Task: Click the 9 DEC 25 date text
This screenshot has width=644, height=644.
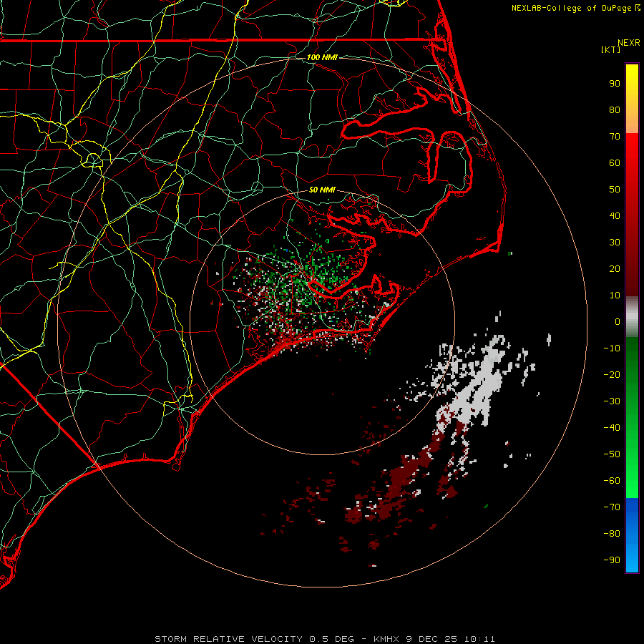Action: click(432, 639)
